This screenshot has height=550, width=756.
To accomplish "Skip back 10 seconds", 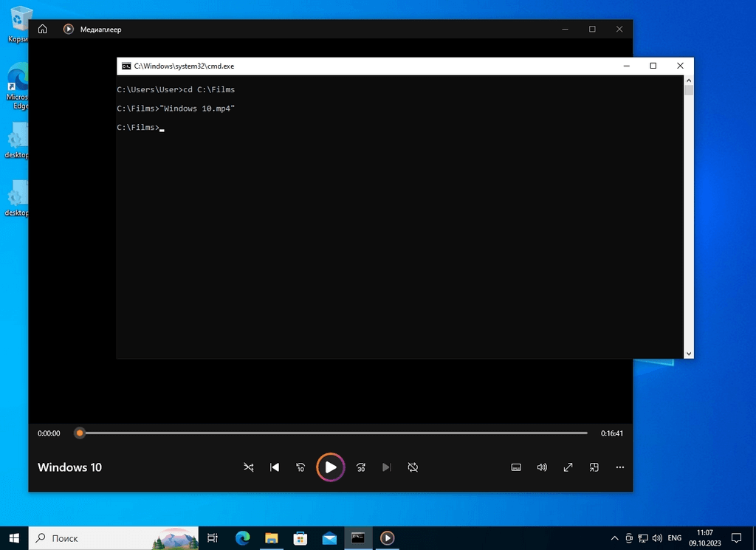I will pyautogui.click(x=300, y=467).
